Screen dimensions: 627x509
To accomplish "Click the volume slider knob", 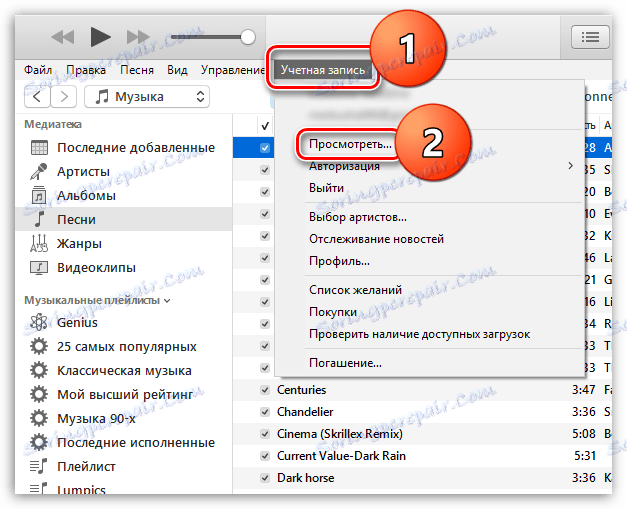I will click(248, 37).
